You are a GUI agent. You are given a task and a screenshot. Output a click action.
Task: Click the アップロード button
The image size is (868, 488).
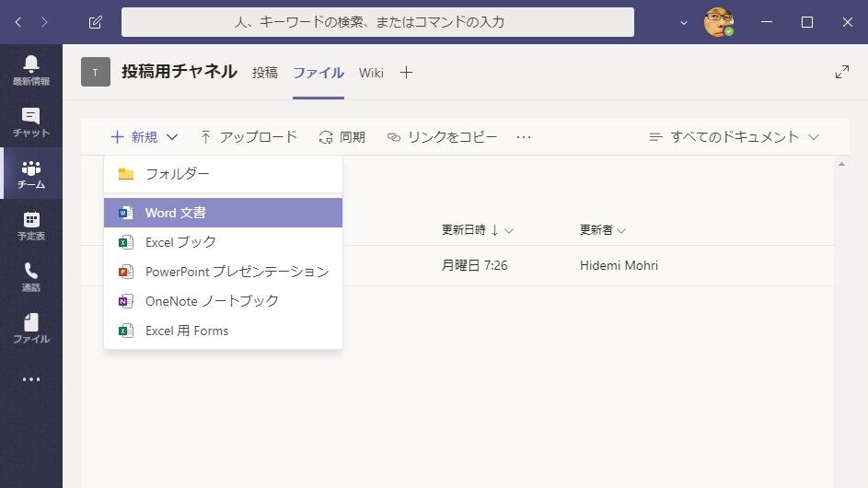tap(249, 137)
